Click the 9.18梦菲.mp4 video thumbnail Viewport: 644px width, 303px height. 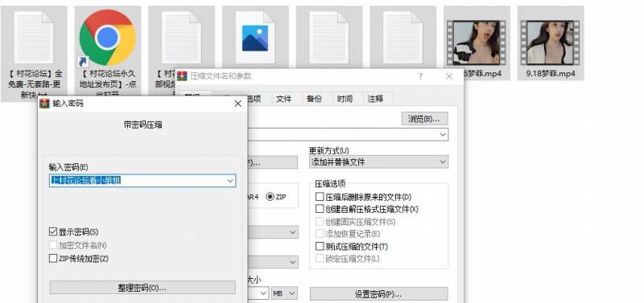(551, 43)
